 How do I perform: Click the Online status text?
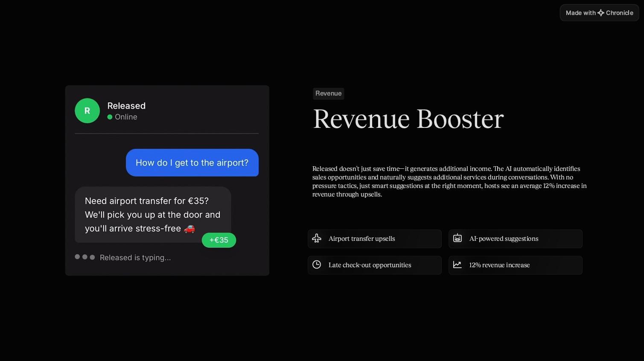126,117
